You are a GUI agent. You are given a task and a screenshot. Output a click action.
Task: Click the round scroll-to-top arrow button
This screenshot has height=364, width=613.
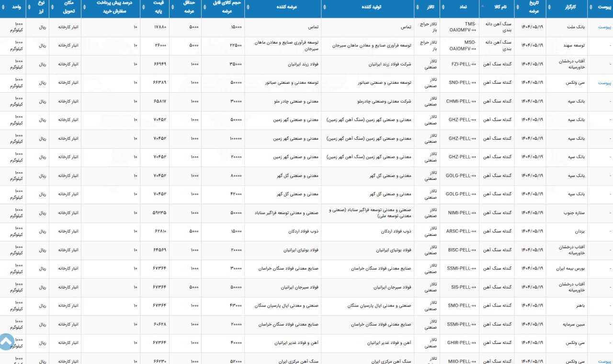6,342
